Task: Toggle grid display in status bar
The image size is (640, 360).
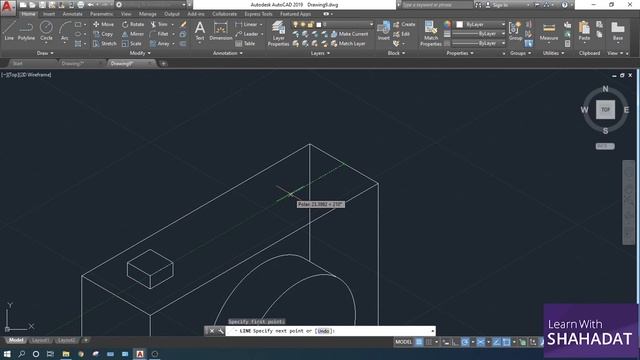Action: pos(419,342)
